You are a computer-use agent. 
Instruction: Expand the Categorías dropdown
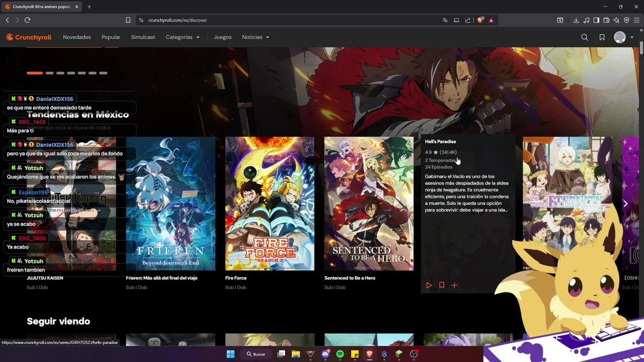(x=183, y=37)
